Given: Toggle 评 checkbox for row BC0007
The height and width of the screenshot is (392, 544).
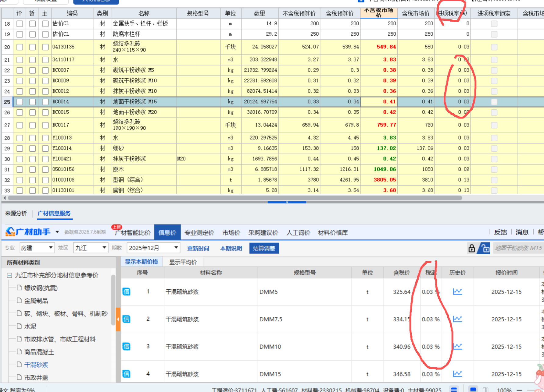Looking at the screenshot, I should coord(20,70).
